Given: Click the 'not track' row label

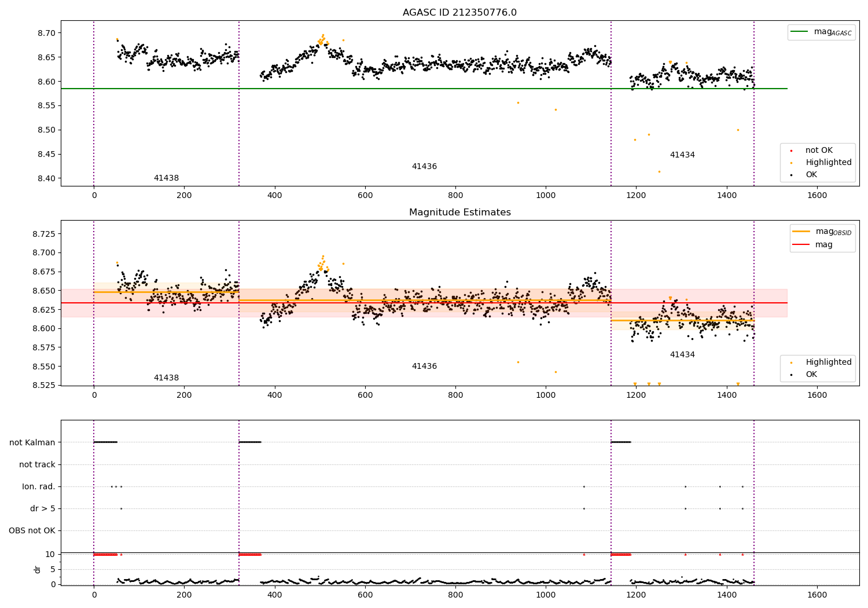Looking at the screenshot, I should click(37, 465).
